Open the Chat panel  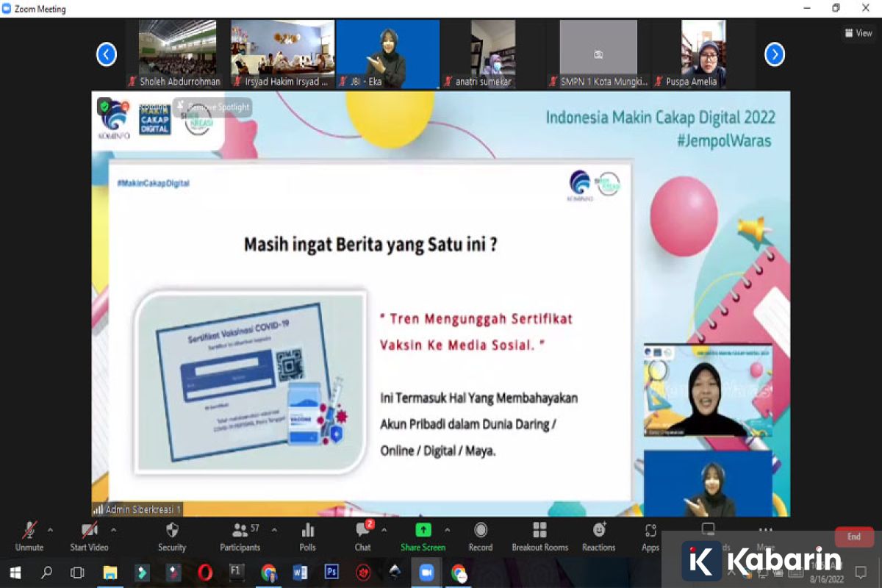tap(363, 536)
